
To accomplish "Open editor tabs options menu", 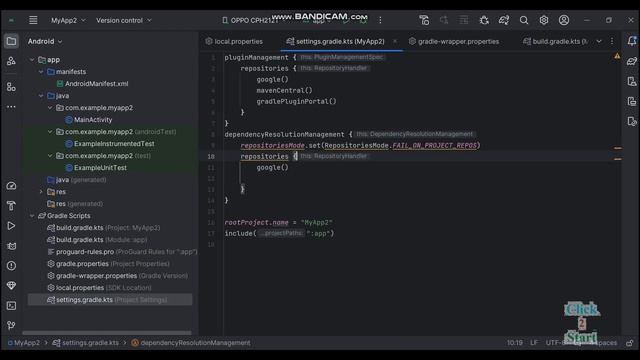I will [612, 41].
